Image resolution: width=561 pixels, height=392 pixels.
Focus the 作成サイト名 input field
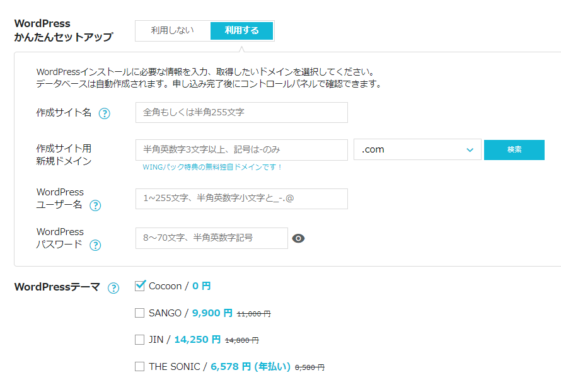pos(241,112)
